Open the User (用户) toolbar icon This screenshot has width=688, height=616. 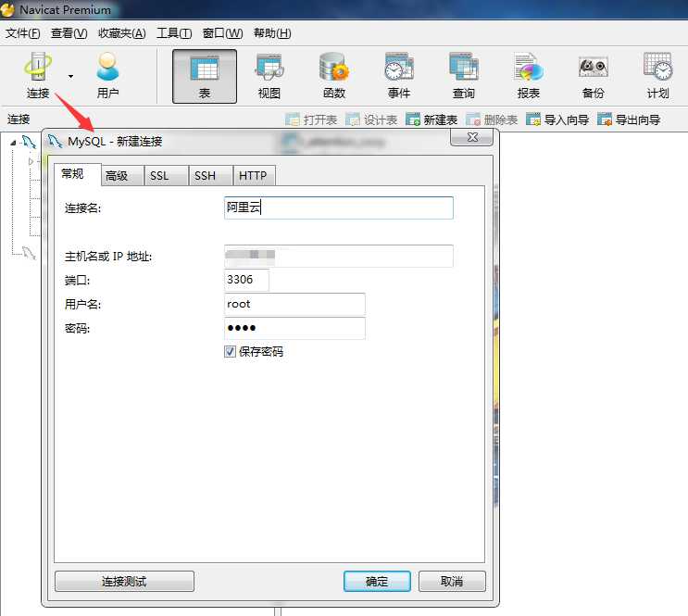click(x=107, y=76)
